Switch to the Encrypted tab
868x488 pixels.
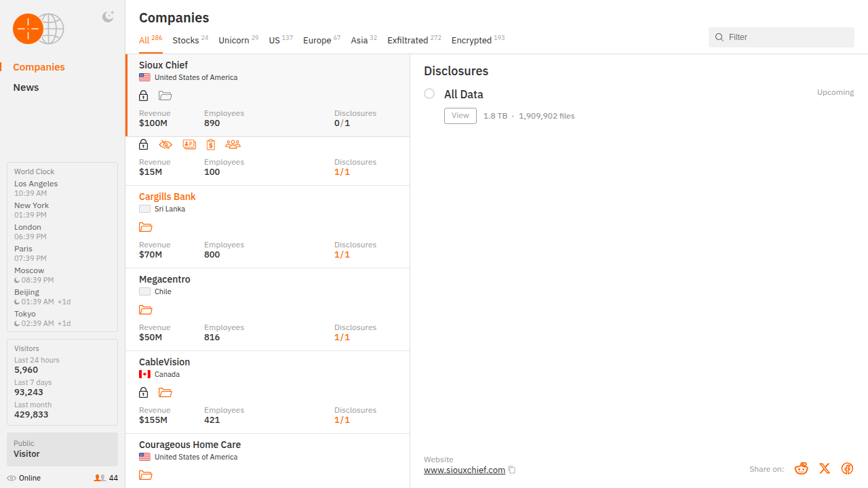pos(478,40)
